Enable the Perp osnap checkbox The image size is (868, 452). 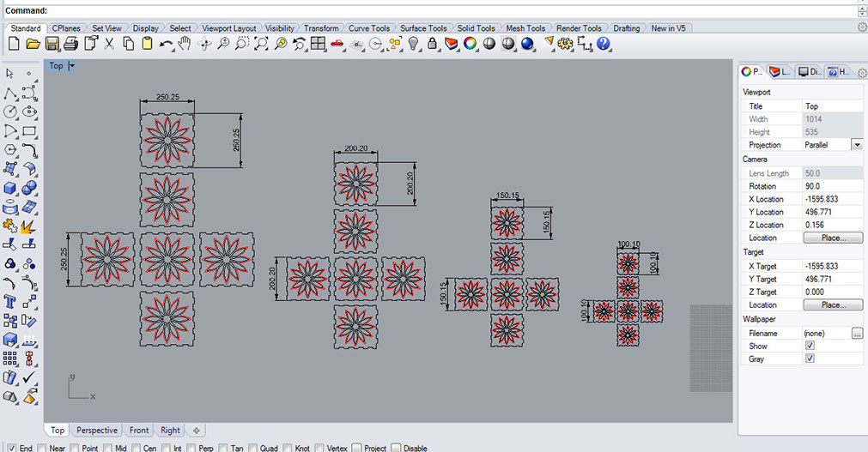pos(191,448)
